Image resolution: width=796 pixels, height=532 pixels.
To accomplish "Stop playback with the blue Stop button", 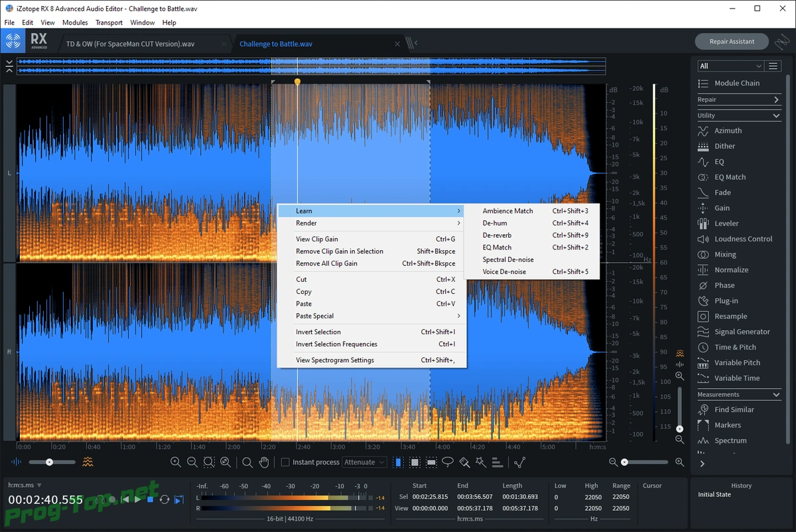I will point(151,499).
